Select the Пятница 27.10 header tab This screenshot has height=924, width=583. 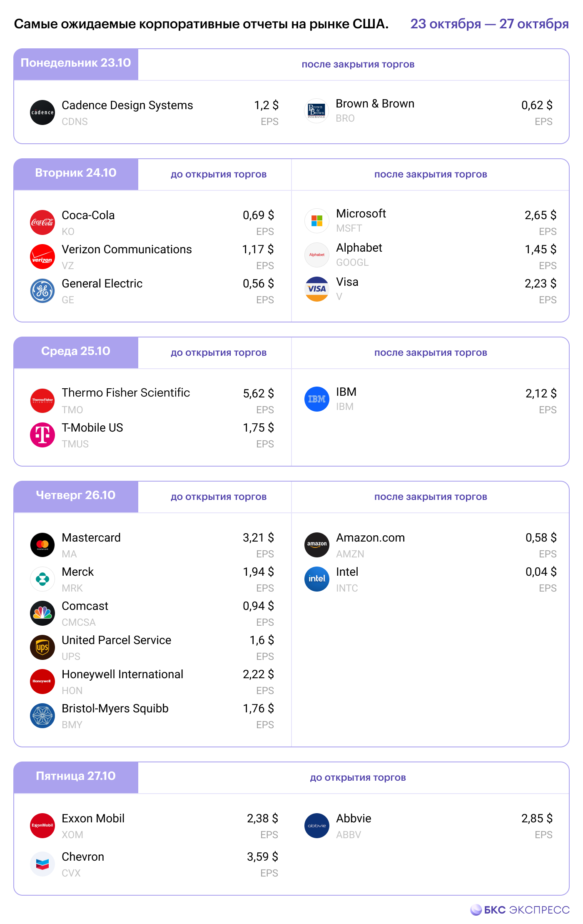(76, 776)
